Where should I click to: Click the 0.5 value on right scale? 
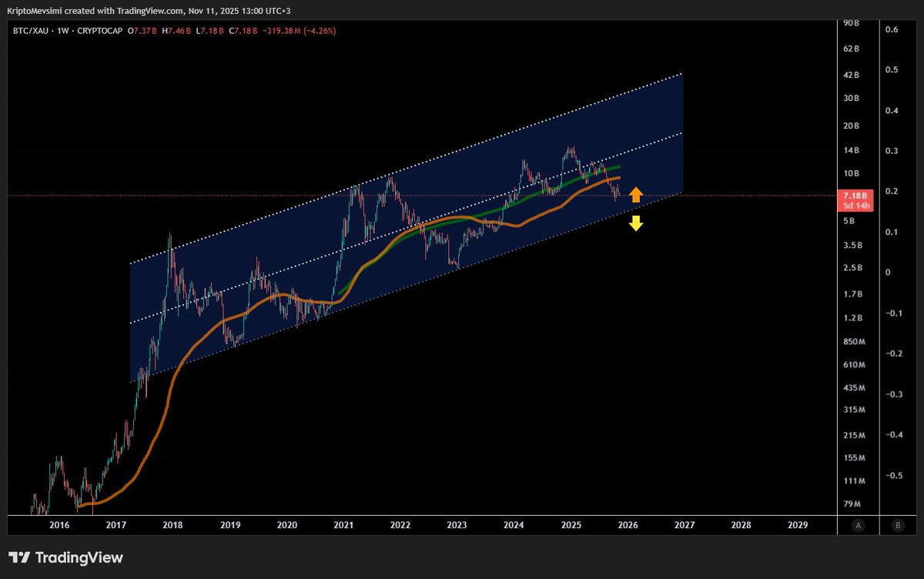click(x=892, y=70)
